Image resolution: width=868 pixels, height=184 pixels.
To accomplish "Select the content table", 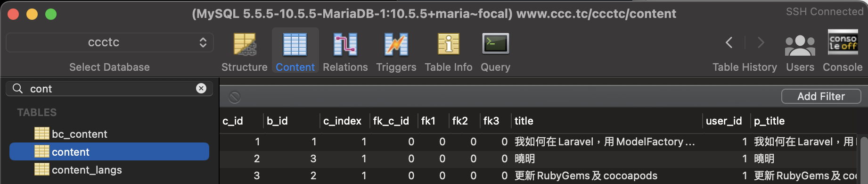I will tap(109, 152).
